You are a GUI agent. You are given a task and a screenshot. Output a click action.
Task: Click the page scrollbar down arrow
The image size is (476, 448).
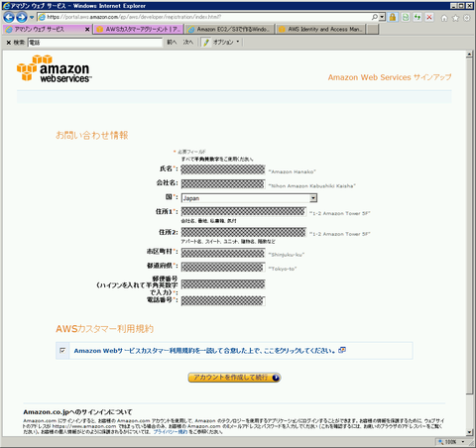point(469,432)
